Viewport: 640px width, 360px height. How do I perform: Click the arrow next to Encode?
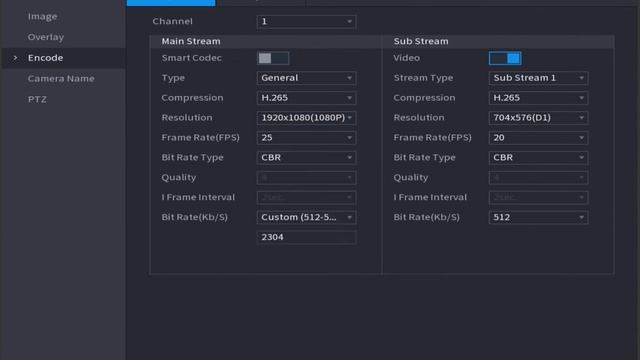click(15, 58)
